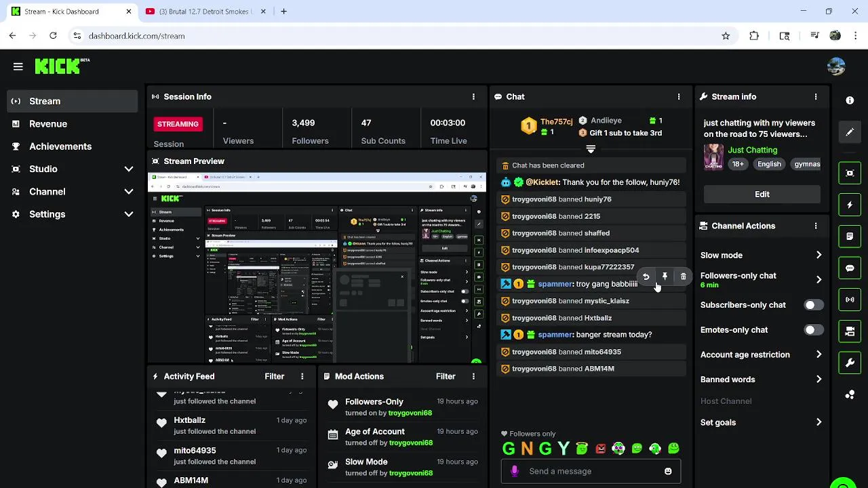The height and width of the screenshot is (488, 868).
Task: Toggle Stream Preview widget icon in sidebar
Action: [x=850, y=173]
